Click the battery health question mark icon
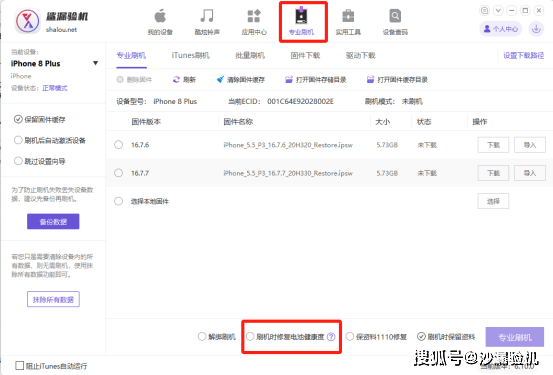 coord(331,337)
